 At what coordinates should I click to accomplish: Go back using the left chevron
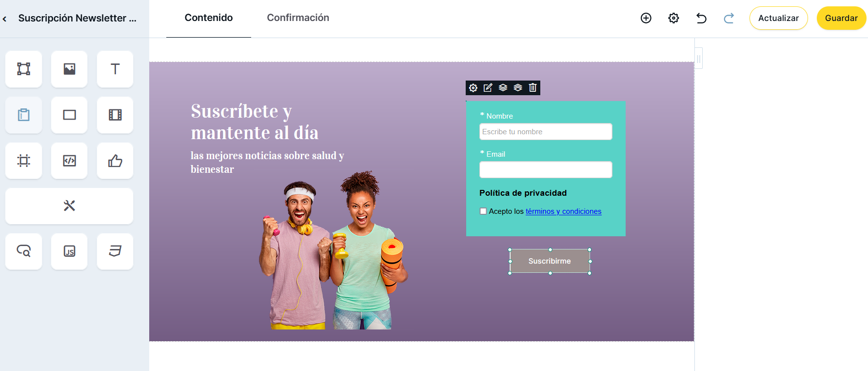tap(5, 19)
